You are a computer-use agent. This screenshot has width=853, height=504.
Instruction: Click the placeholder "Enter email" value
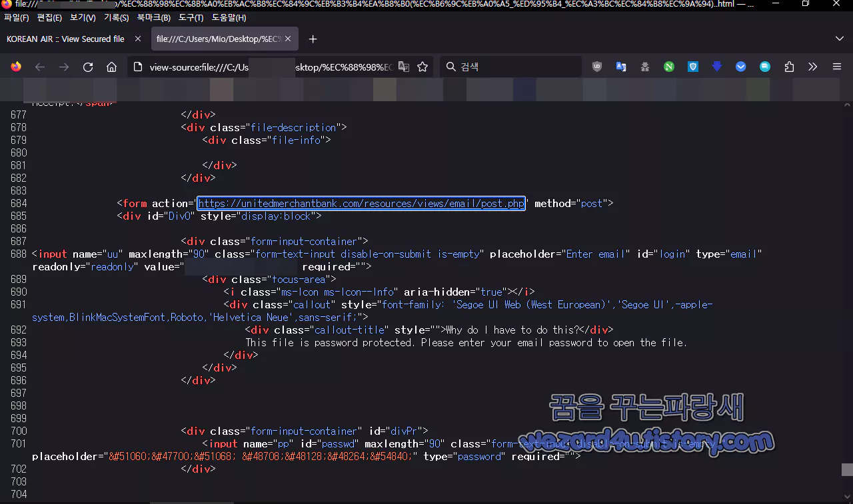[596, 254]
